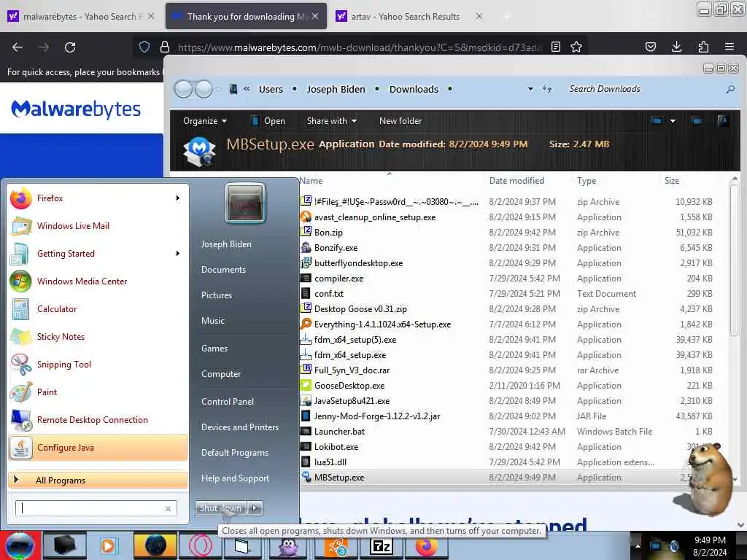The height and width of the screenshot is (560, 747).
Task: Toggle Firefox reader view icon
Action: [555, 47]
